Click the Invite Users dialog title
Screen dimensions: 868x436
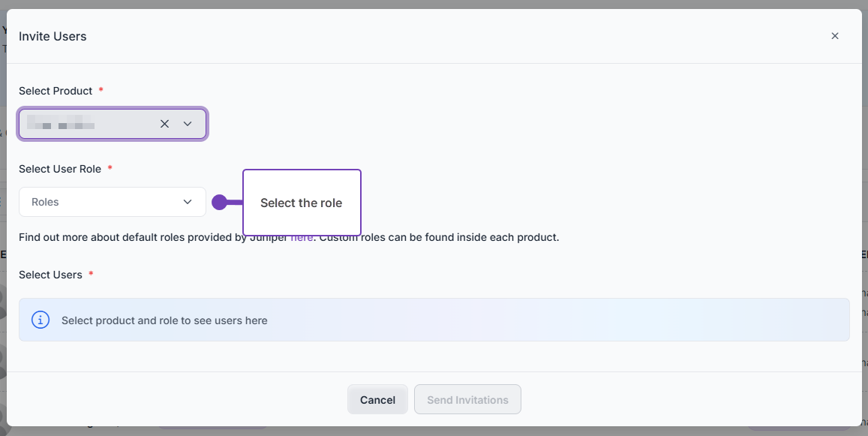pos(53,37)
